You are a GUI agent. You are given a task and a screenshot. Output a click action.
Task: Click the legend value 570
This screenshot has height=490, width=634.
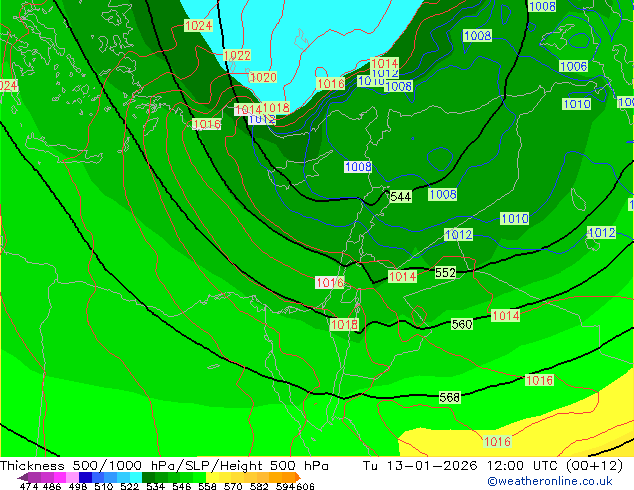pyautogui.click(x=233, y=486)
